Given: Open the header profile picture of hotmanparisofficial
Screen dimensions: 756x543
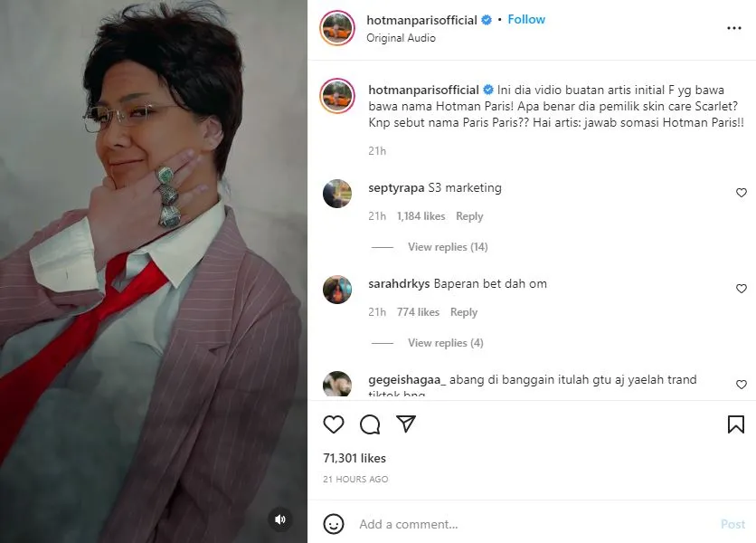Looking at the screenshot, I should click(x=337, y=28).
